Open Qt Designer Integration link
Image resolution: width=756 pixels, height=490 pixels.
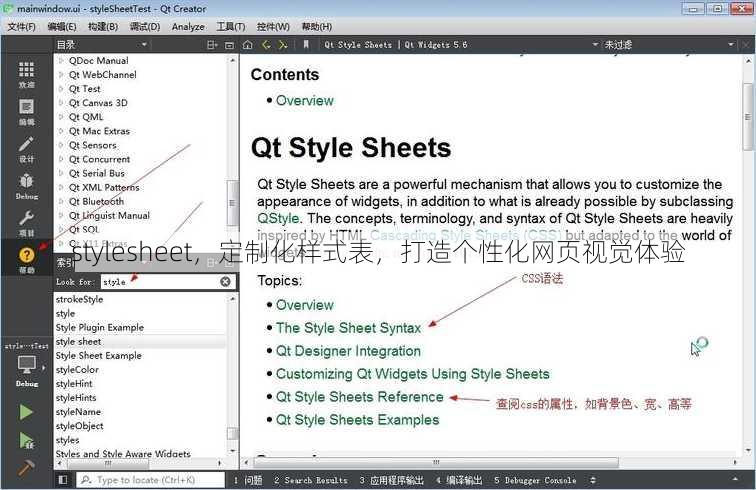pos(348,351)
